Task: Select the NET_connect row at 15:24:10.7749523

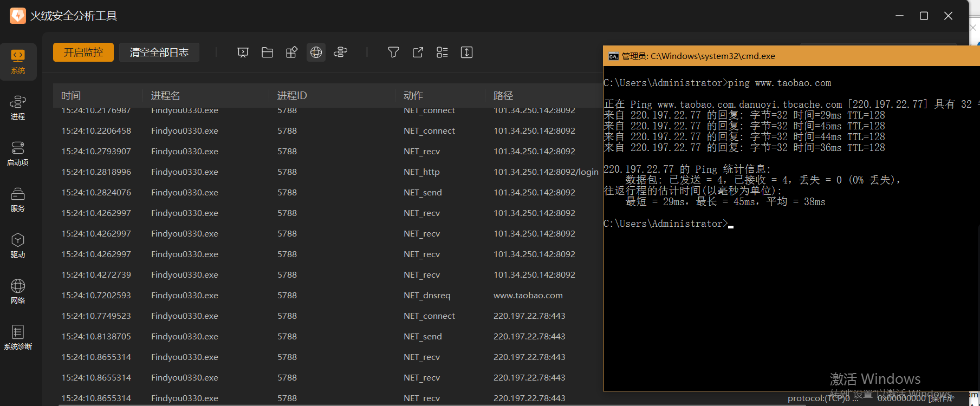Action: pos(328,316)
